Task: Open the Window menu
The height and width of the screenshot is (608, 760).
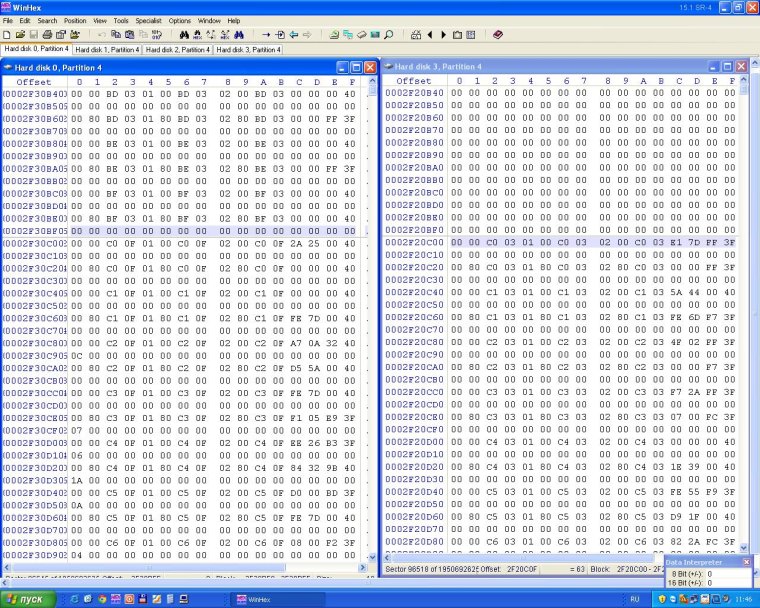Action: 209,21
